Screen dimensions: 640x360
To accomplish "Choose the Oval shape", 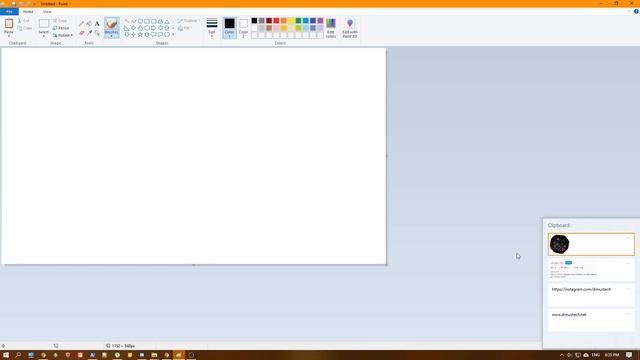I will click(x=140, y=21).
